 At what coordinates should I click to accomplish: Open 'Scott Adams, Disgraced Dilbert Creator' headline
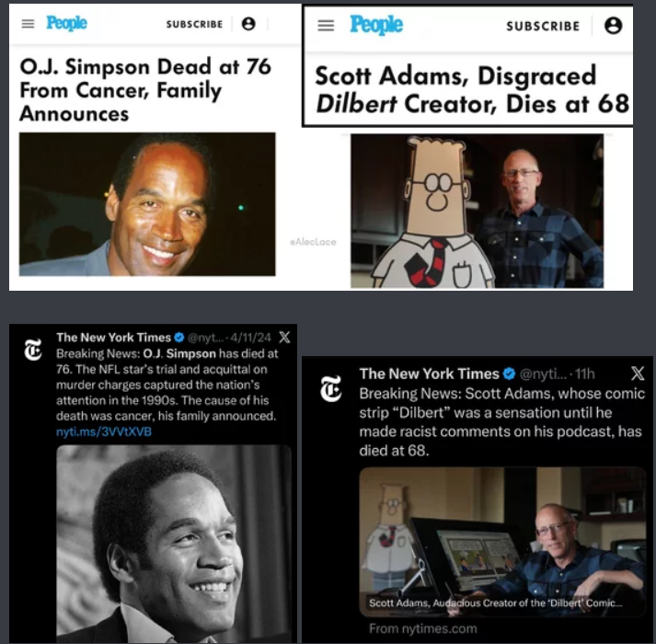472,89
